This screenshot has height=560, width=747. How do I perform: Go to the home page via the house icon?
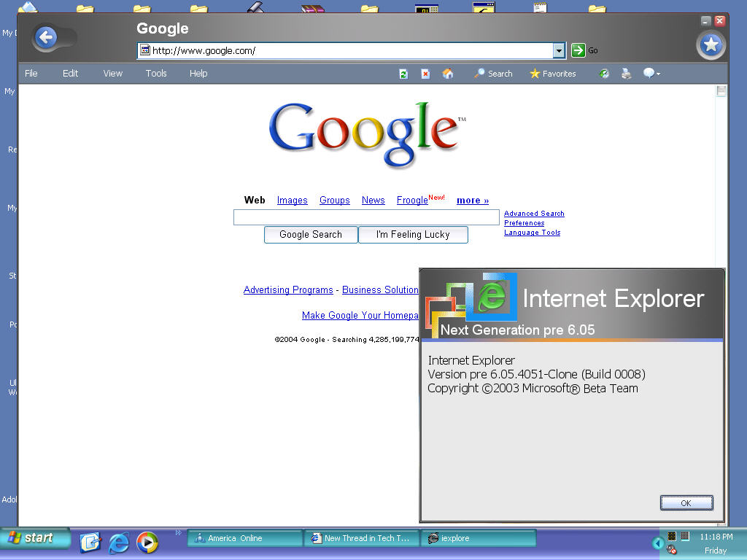[x=448, y=74]
